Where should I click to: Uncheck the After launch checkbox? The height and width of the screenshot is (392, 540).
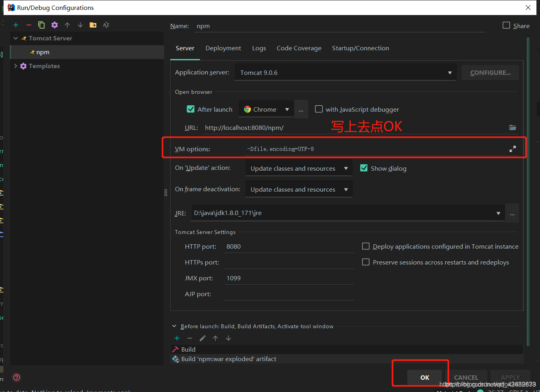coord(190,109)
